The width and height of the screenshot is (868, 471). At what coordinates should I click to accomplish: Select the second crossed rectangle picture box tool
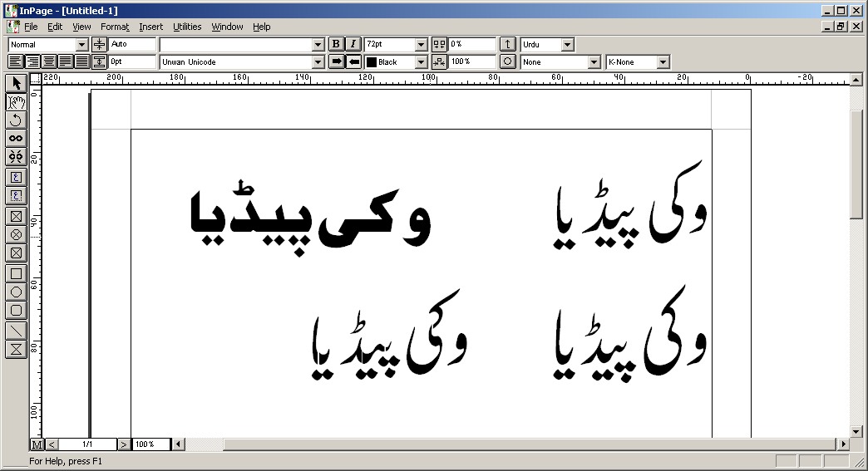coord(16,253)
